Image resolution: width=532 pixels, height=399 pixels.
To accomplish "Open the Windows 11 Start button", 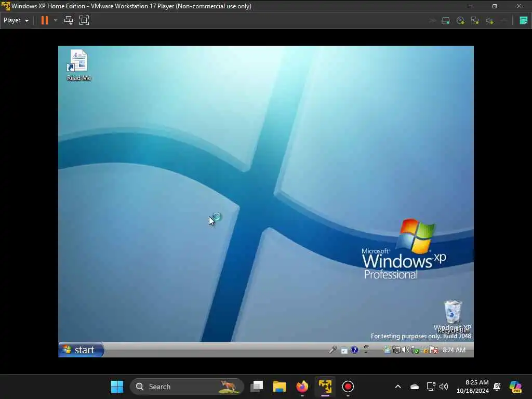I will [117, 387].
